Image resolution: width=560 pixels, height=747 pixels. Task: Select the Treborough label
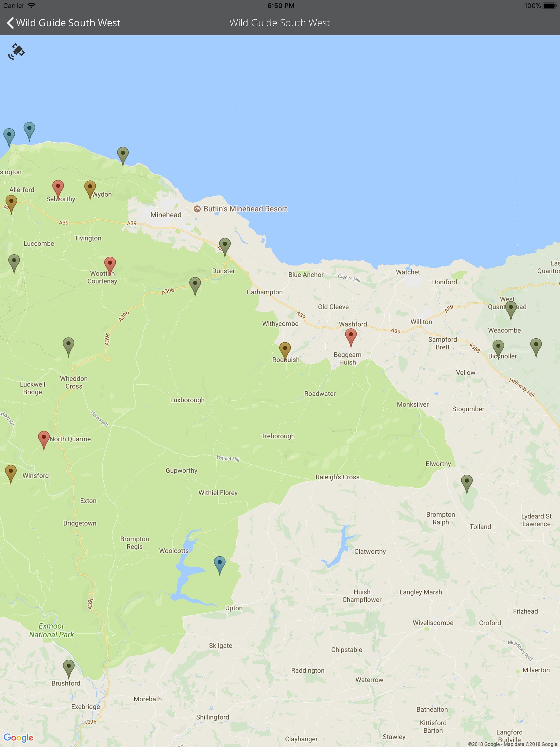[x=278, y=436]
